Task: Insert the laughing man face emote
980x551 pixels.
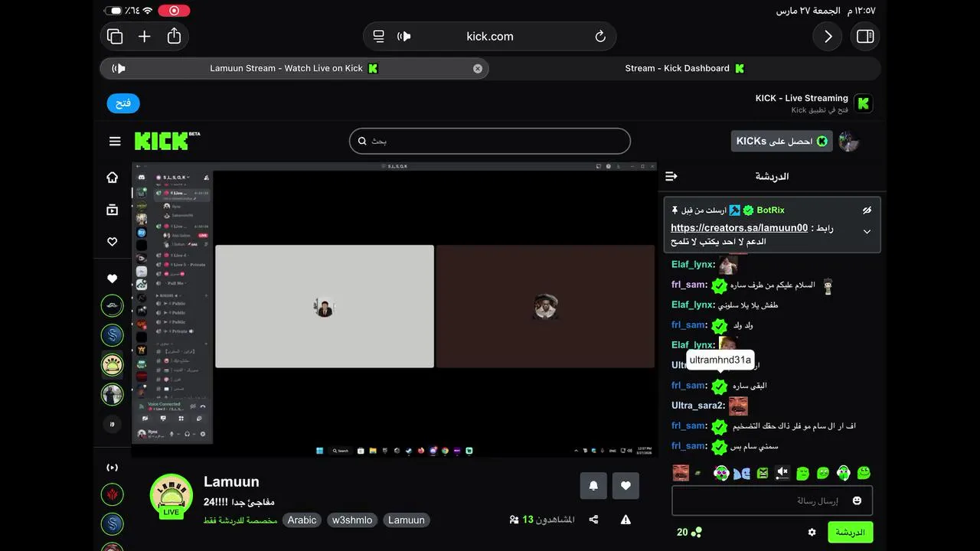Action: pos(681,473)
